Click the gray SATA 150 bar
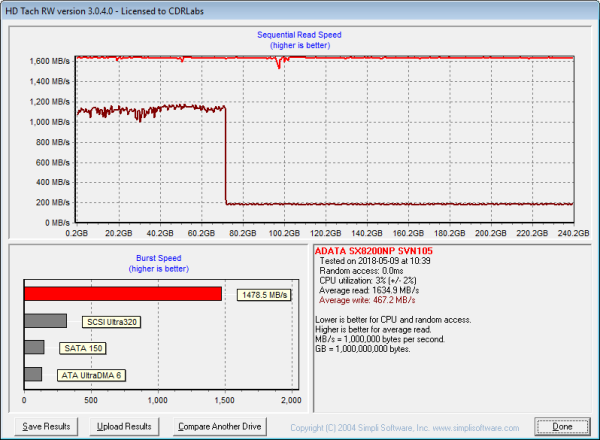The height and width of the screenshot is (440, 600). tap(34, 347)
